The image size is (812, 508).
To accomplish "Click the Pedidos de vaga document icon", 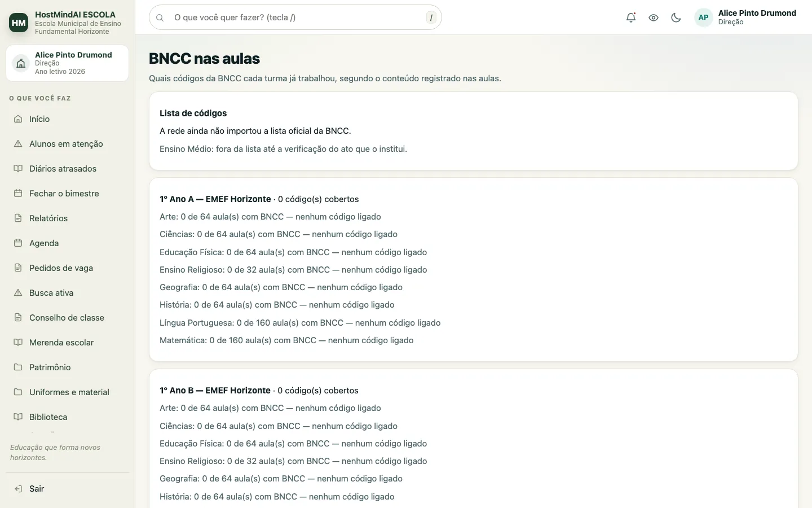I will [18, 268].
